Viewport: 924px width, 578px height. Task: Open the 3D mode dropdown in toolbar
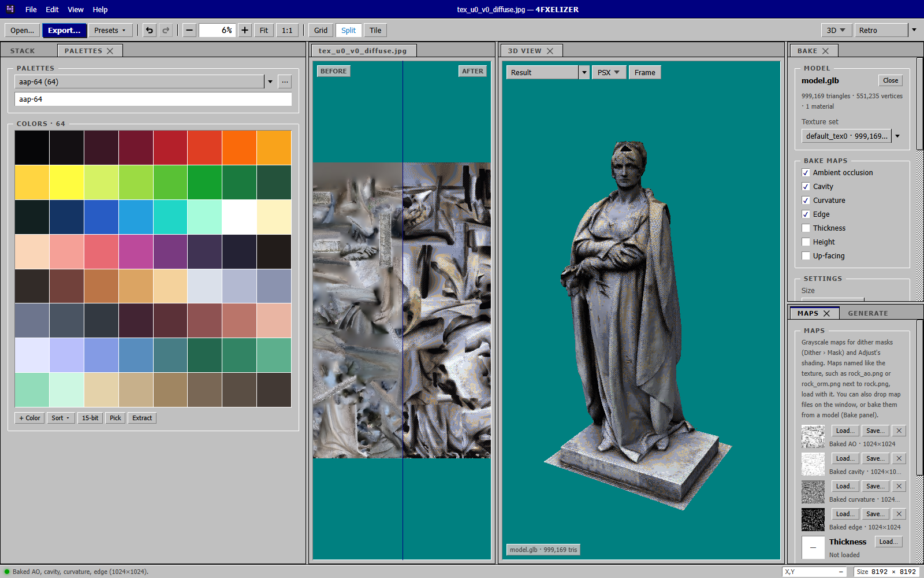click(836, 30)
